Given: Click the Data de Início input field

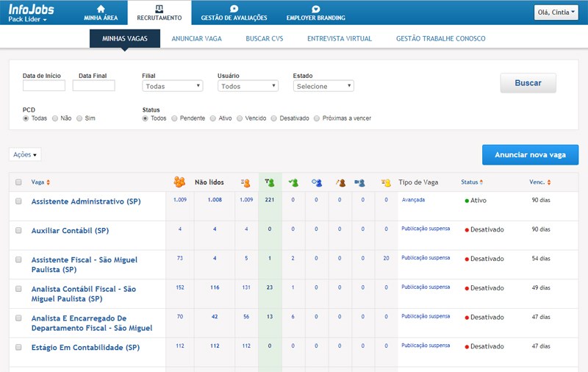Looking at the screenshot, I should pyautogui.click(x=44, y=86).
